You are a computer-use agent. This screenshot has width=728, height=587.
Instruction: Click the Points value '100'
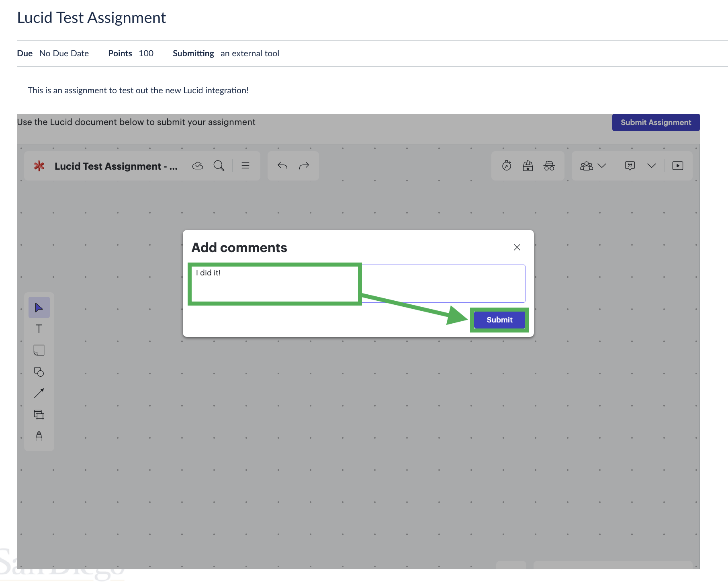146,53
